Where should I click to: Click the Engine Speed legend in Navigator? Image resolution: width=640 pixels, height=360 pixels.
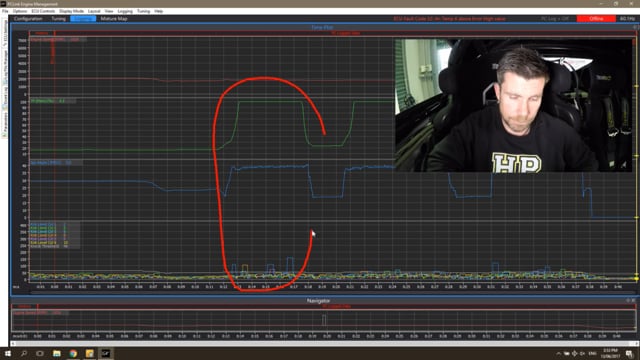[40, 313]
